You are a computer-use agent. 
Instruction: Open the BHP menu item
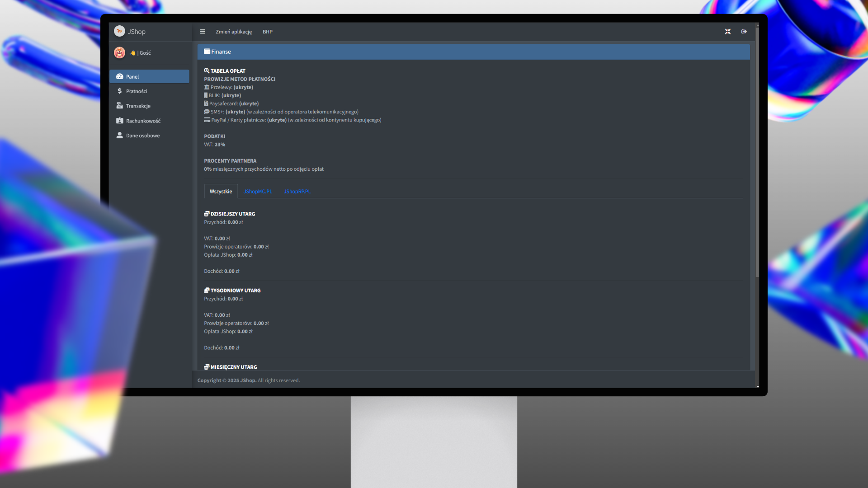pyautogui.click(x=268, y=32)
